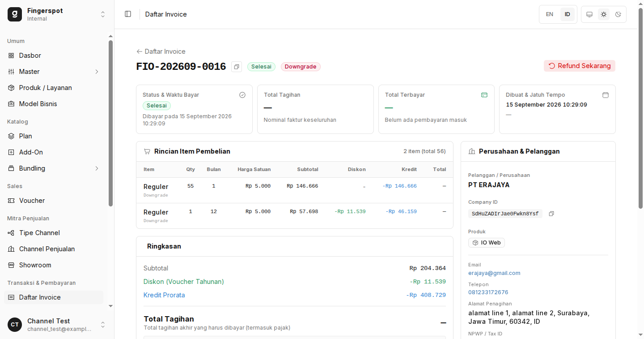
Task: Click the shopping cart icon in Rincian Item
Action: [147, 151]
